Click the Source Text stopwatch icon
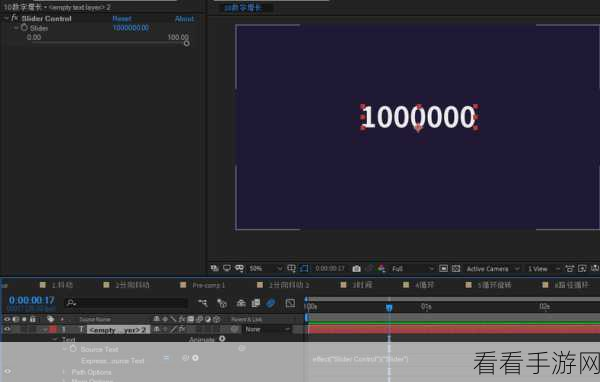 pyautogui.click(x=73, y=349)
